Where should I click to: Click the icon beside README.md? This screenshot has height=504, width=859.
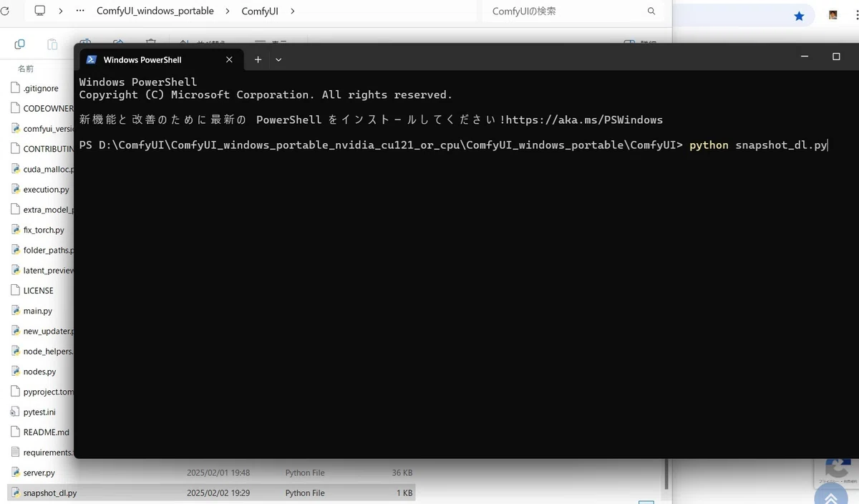click(x=16, y=432)
